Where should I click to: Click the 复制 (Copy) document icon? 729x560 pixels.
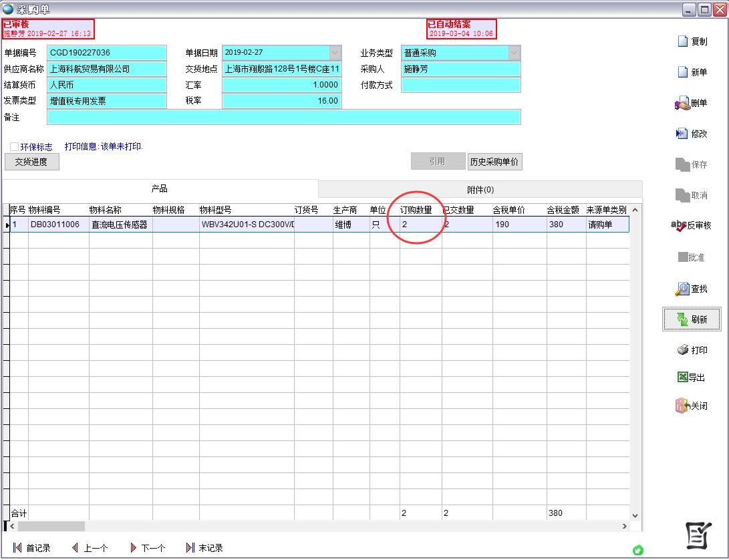coord(682,41)
